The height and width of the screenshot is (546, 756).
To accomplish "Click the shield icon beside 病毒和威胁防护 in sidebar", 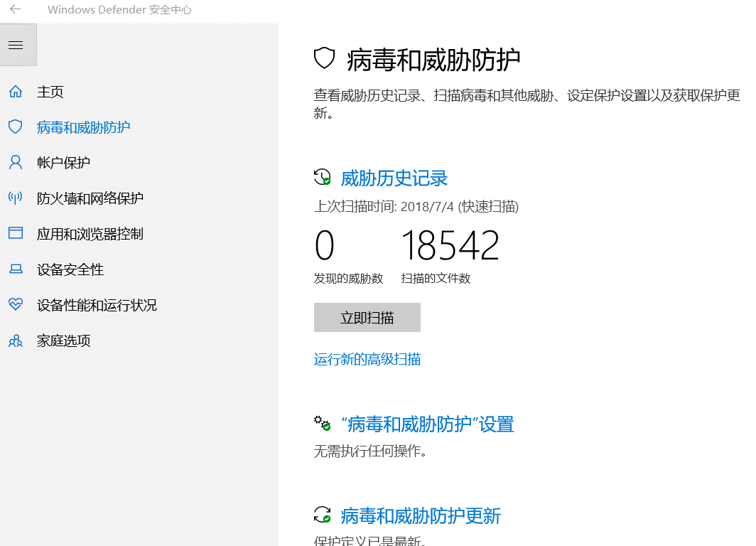I will click(16, 127).
